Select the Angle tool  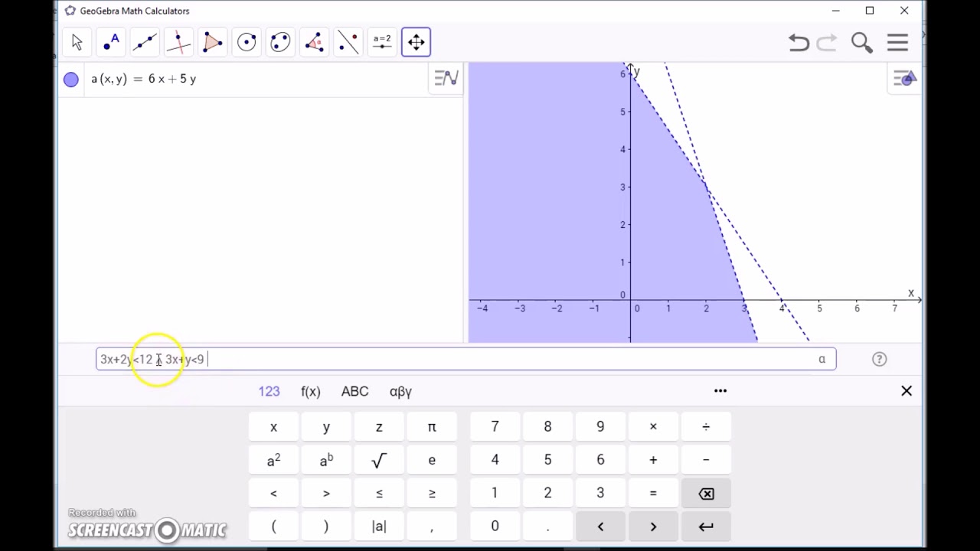point(314,42)
